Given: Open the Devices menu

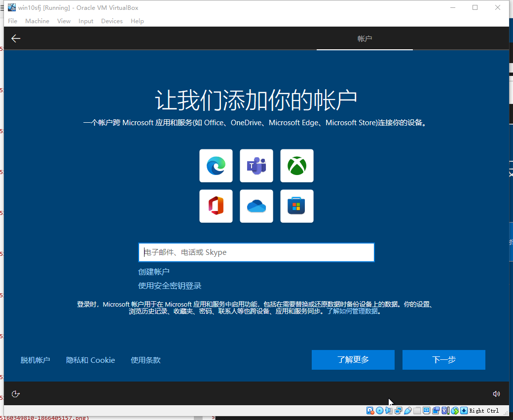Looking at the screenshot, I should (112, 21).
